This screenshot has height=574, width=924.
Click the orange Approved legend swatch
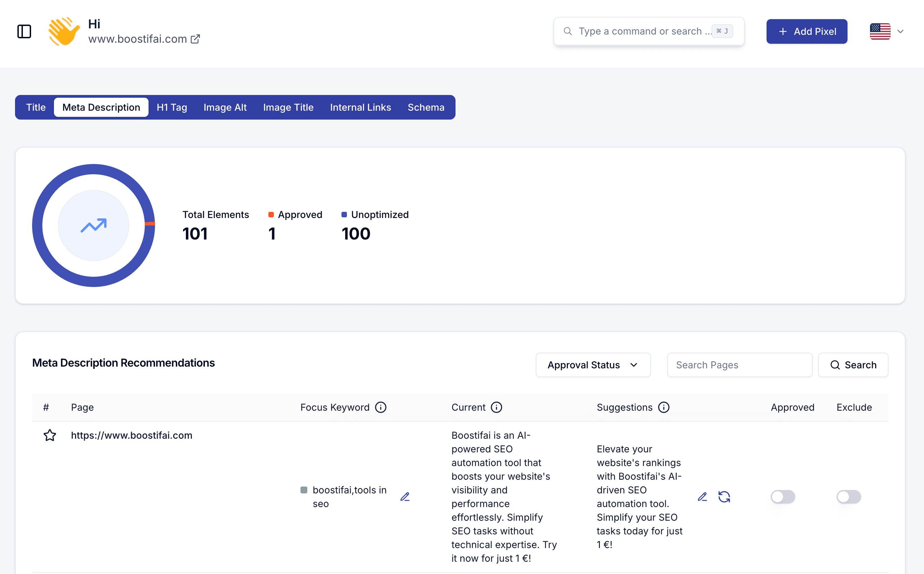coord(271,215)
